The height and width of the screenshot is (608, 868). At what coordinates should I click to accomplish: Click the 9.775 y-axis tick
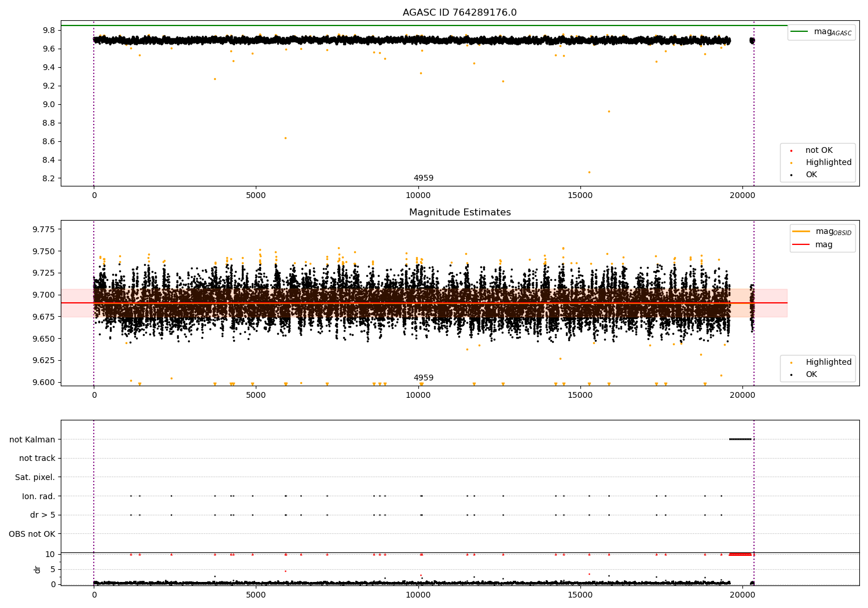44,229
